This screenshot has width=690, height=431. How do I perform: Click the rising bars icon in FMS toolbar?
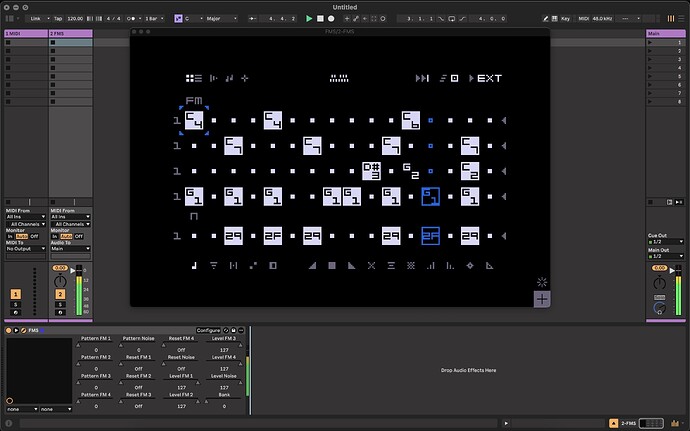(x=430, y=265)
